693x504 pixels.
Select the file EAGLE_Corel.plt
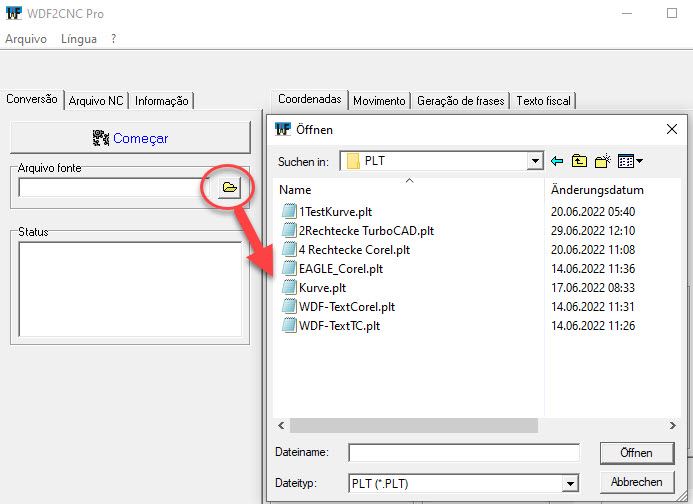(x=340, y=268)
